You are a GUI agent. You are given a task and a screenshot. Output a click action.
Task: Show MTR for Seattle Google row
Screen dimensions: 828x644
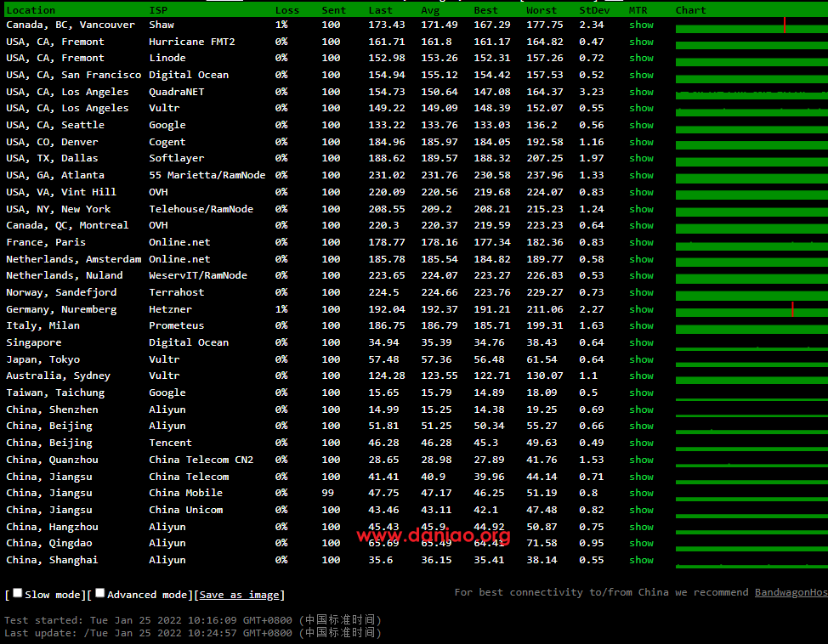tap(641, 125)
